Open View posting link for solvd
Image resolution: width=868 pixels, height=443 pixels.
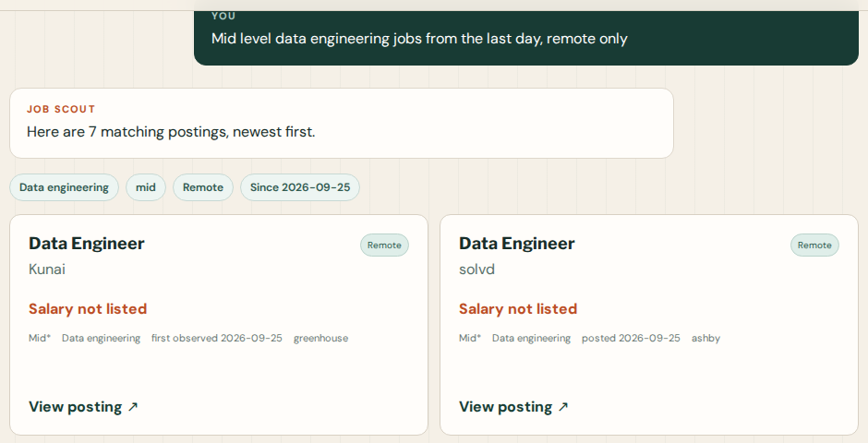click(x=513, y=407)
